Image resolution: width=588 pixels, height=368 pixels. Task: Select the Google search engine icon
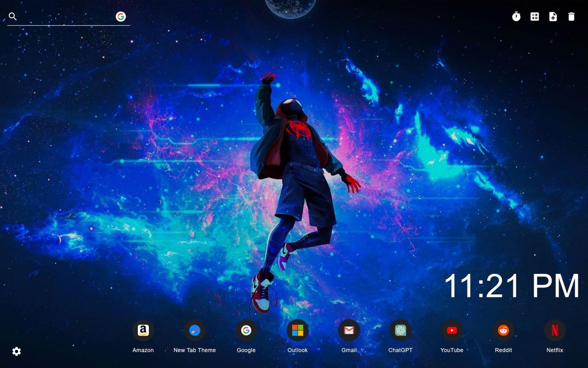[x=121, y=17]
